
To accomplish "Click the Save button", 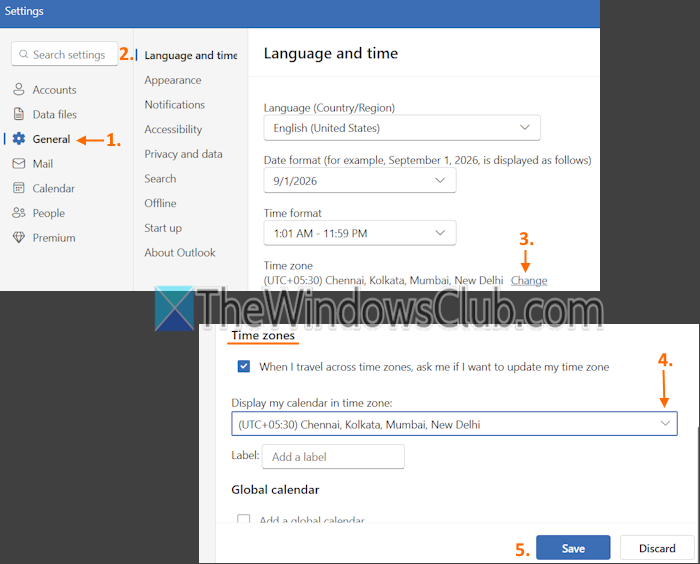I will tap(573, 548).
